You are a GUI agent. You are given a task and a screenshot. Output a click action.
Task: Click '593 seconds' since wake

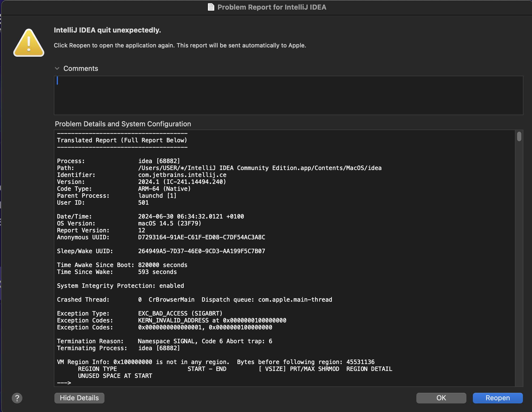click(x=157, y=272)
